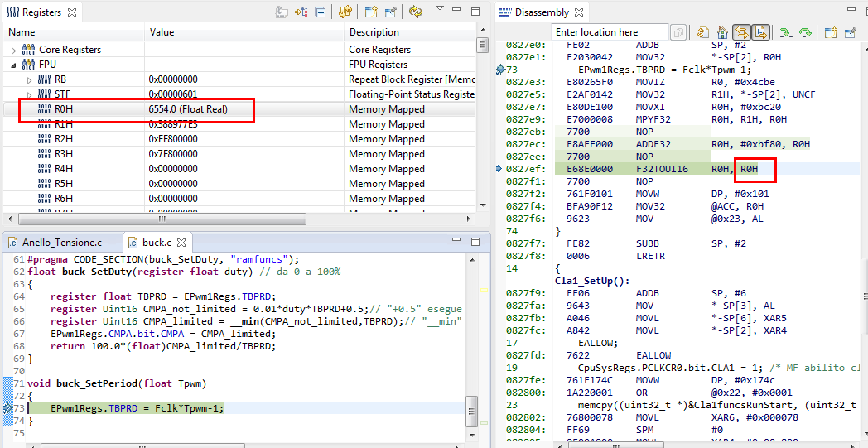Pin the Registers view to debug context

point(391,12)
